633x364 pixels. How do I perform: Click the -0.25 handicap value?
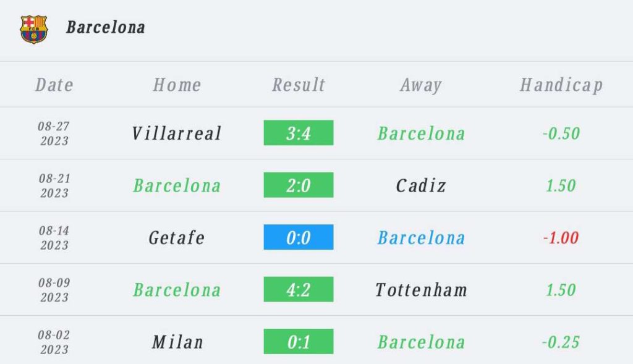pyautogui.click(x=561, y=342)
